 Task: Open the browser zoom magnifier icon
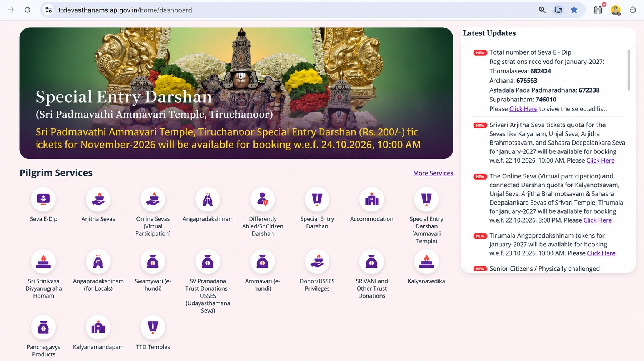[542, 10]
